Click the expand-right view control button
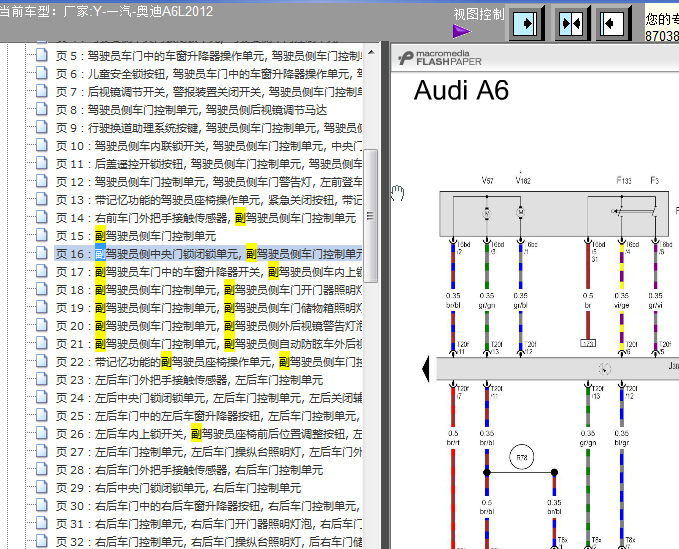This screenshot has width=679, height=549. point(526,23)
